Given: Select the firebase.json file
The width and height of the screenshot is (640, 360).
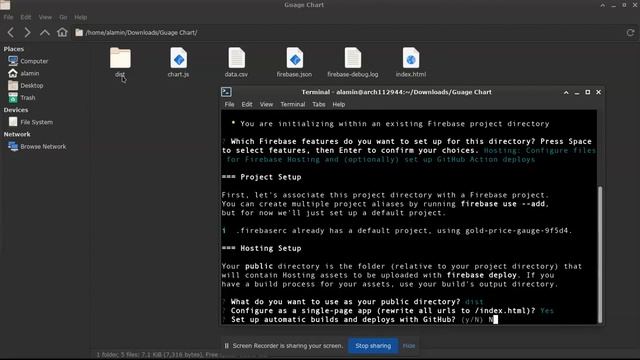Looking at the screenshot, I should tap(294, 62).
